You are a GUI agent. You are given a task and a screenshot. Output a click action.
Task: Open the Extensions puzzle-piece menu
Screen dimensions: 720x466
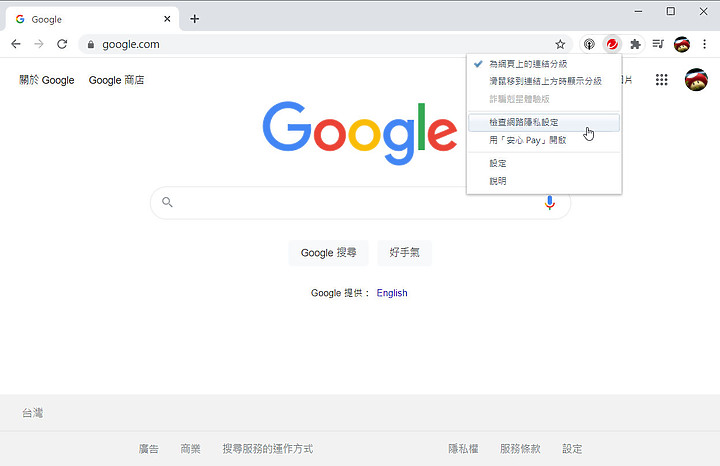[636, 44]
